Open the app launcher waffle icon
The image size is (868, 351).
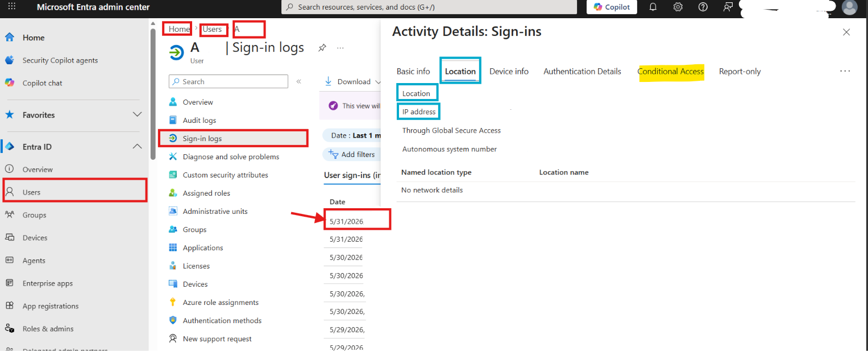(x=11, y=7)
